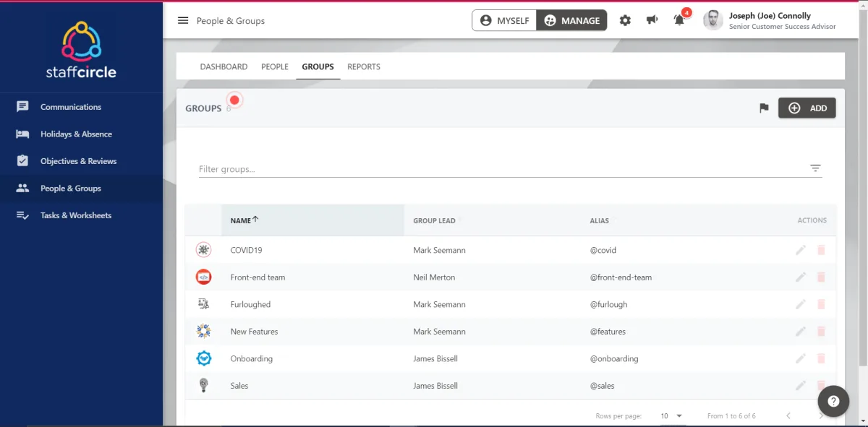The width and height of the screenshot is (868, 427).
Task: Click the Furloughed group avatar icon
Action: (203, 304)
